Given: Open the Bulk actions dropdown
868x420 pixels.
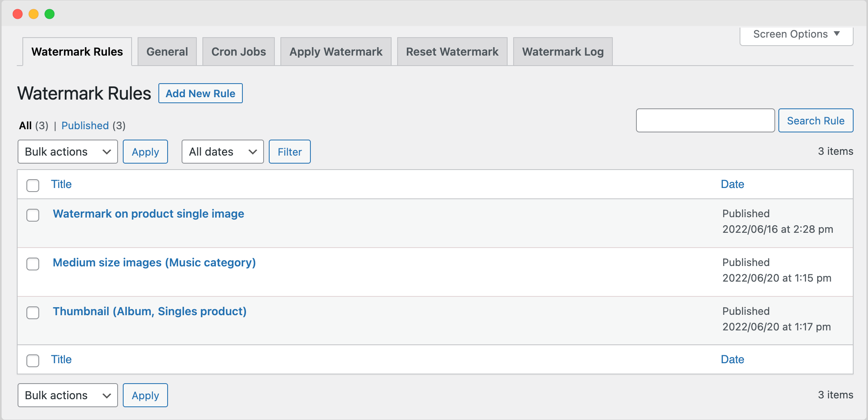Looking at the screenshot, I should click(67, 152).
